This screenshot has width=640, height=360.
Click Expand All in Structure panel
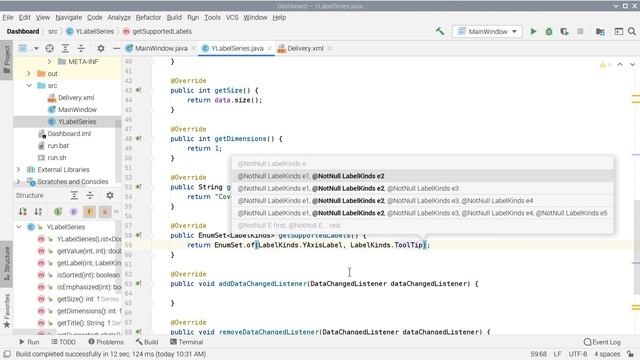(74, 196)
